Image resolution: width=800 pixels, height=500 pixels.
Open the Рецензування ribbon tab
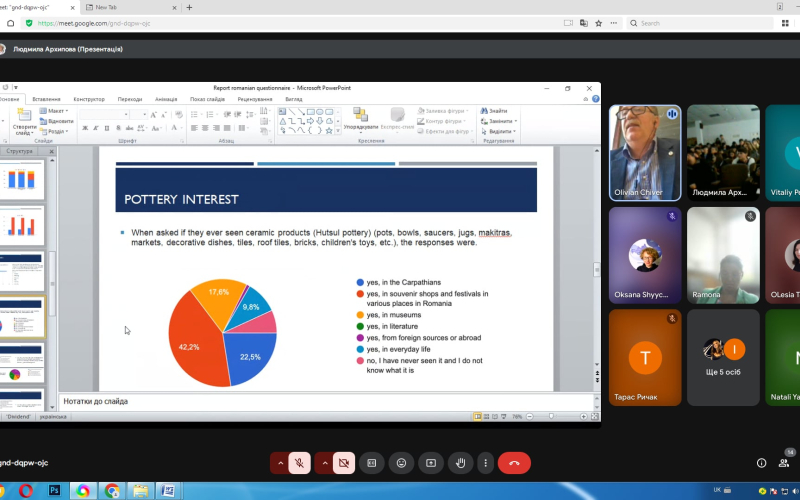tap(255, 99)
